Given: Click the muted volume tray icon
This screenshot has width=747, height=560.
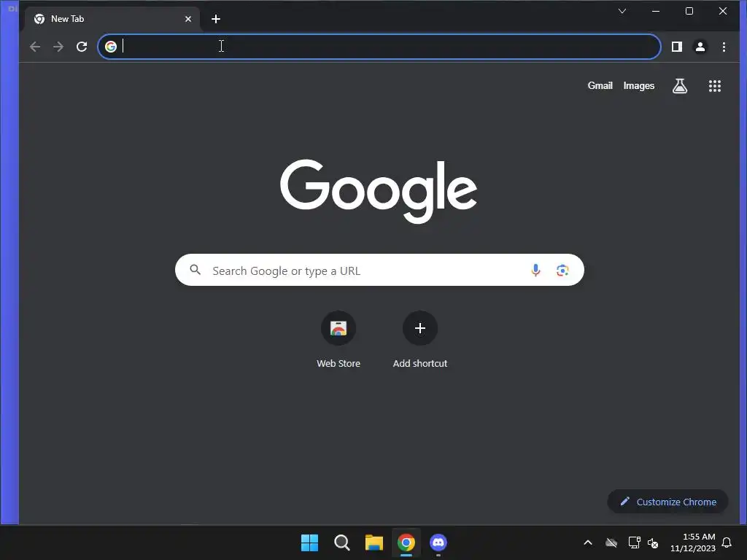Looking at the screenshot, I should pos(653,542).
